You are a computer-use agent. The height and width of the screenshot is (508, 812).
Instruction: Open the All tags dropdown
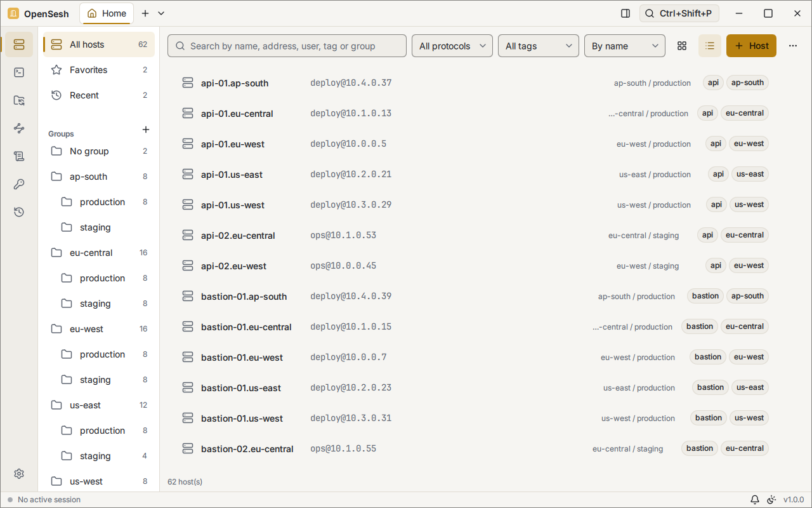point(539,46)
